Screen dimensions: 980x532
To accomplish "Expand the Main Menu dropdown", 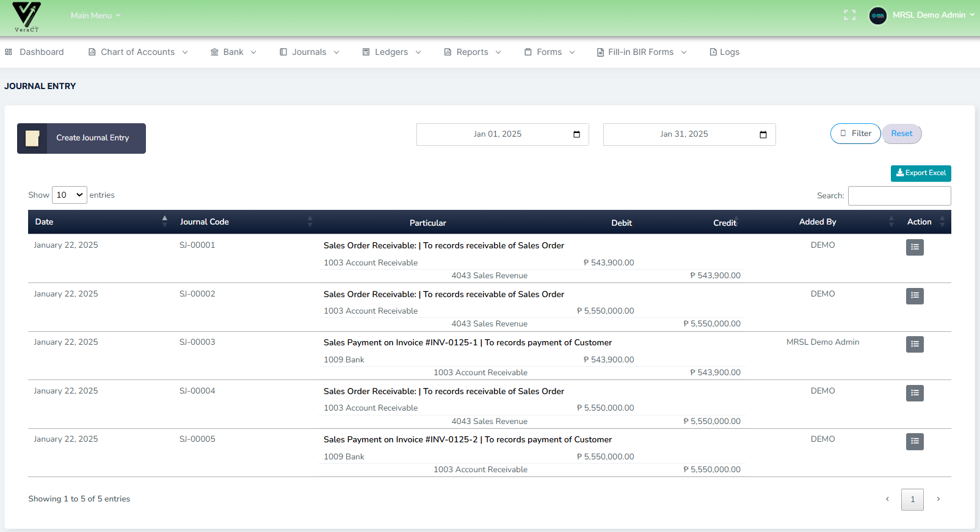I will point(95,15).
